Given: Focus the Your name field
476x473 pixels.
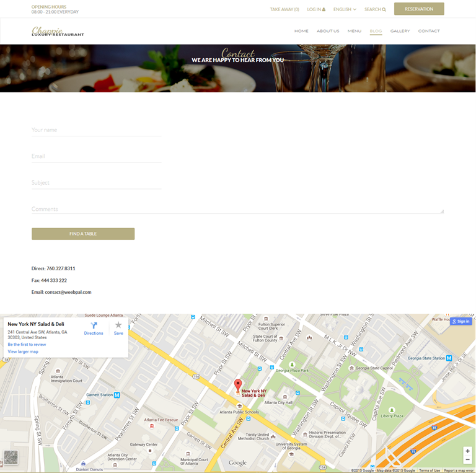Looking at the screenshot, I should pos(97,130).
